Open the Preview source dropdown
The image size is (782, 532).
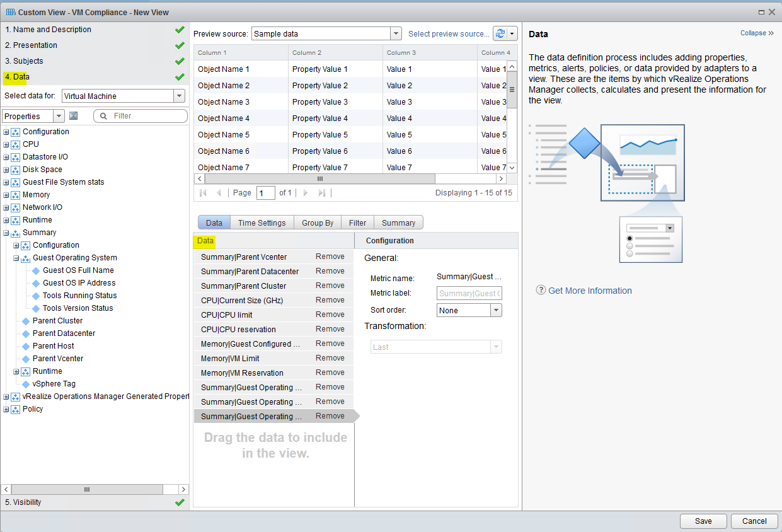click(x=396, y=33)
